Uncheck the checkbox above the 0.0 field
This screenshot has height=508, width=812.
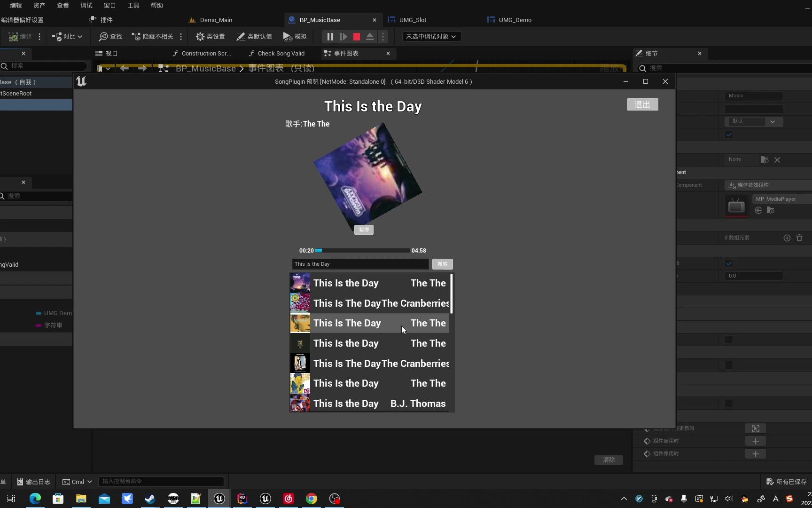pyautogui.click(x=729, y=263)
